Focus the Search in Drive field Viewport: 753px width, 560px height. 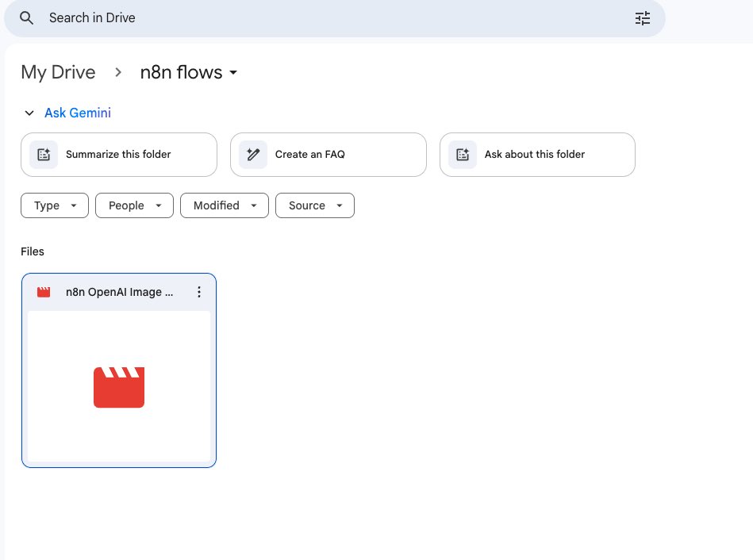click(x=335, y=18)
